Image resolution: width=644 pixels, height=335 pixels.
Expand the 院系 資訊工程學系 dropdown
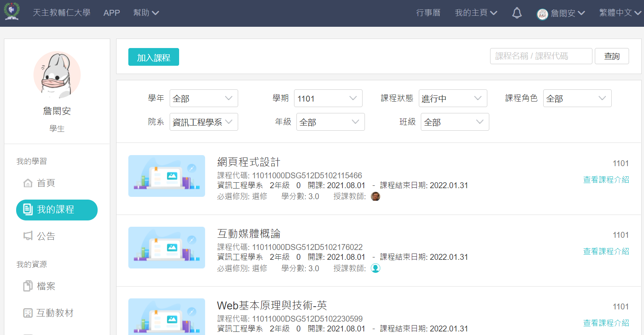click(x=204, y=122)
